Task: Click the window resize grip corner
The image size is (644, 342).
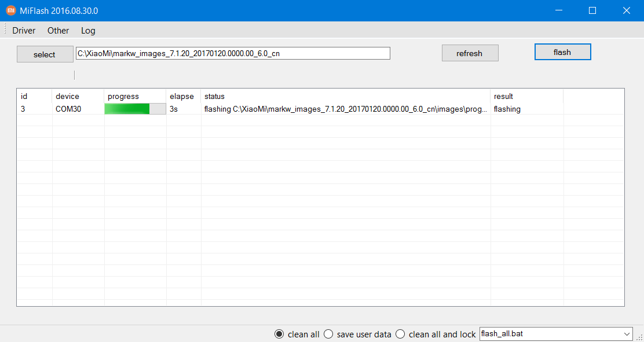Action: pos(640,338)
